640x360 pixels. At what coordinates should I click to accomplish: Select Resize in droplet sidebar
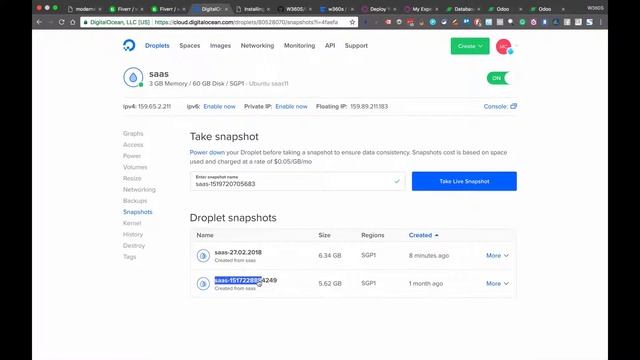tap(132, 178)
